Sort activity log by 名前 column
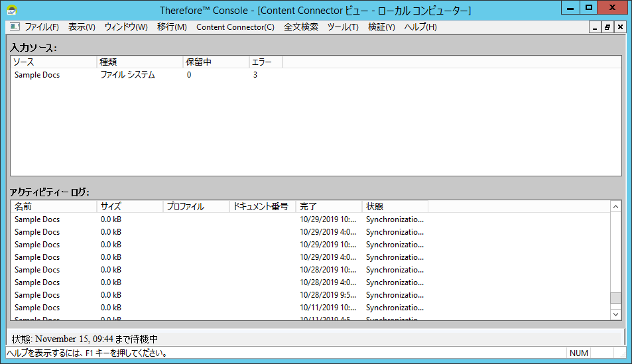The width and height of the screenshot is (632, 364). (x=54, y=206)
